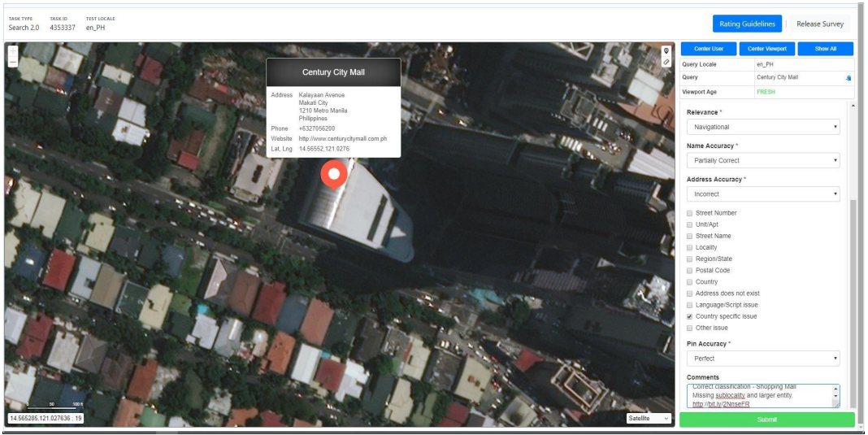Tick the Unit/Apt checkbox
Viewport: 868px width, 435px height.
690,224
